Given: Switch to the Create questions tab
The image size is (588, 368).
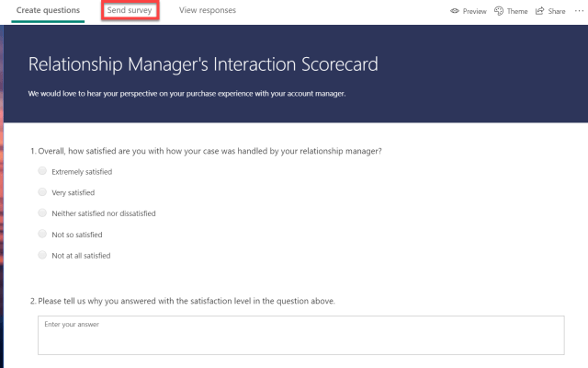Looking at the screenshot, I should click(48, 10).
